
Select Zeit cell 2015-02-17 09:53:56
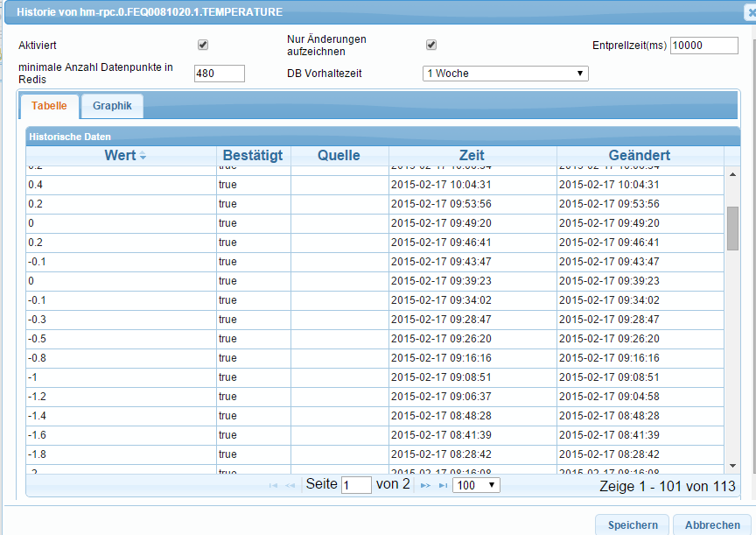472,204
